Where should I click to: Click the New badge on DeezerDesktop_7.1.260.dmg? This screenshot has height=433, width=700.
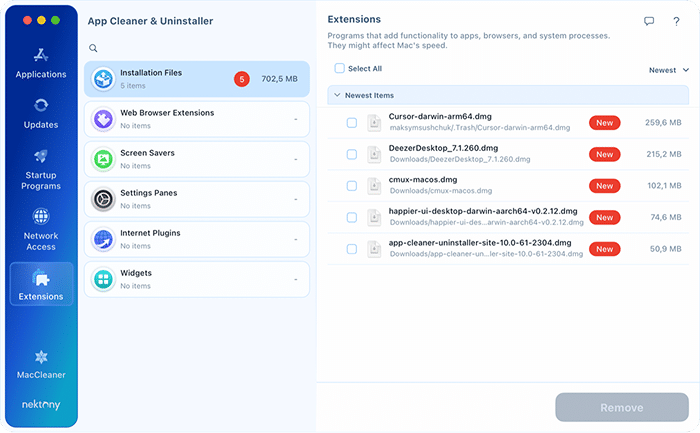coord(604,154)
